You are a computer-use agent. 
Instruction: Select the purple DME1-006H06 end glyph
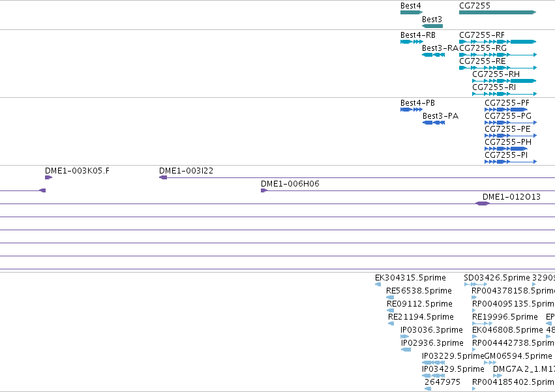[x=264, y=190]
